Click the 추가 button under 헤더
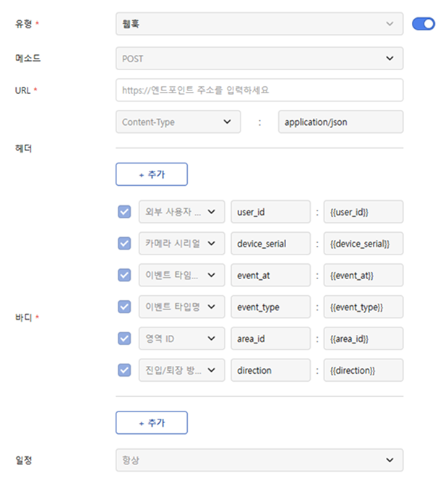 [151, 174]
